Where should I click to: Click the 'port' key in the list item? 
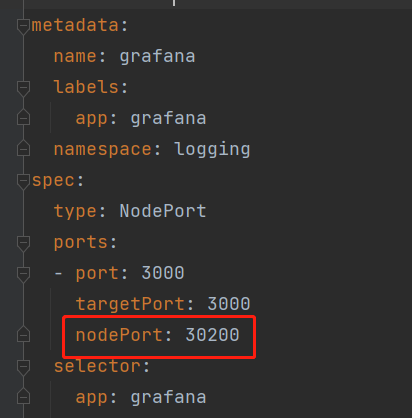(97, 274)
